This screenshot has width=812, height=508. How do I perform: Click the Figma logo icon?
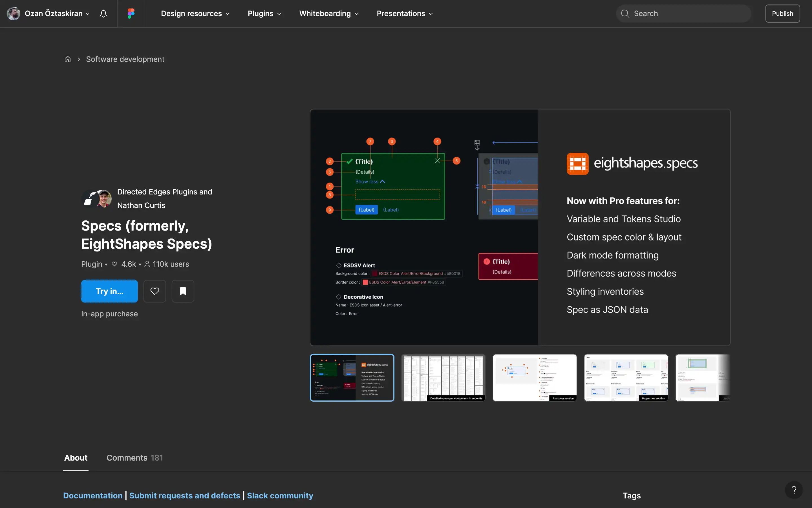131,14
